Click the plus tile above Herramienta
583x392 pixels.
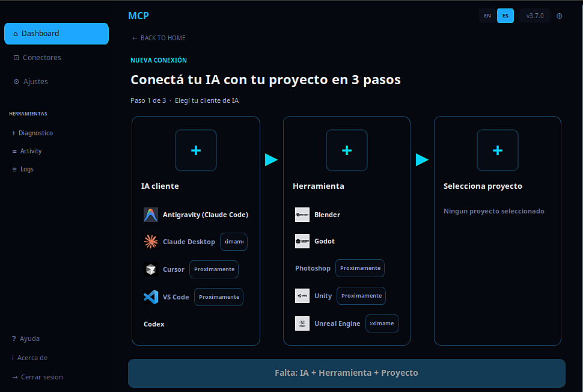(x=347, y=150)
